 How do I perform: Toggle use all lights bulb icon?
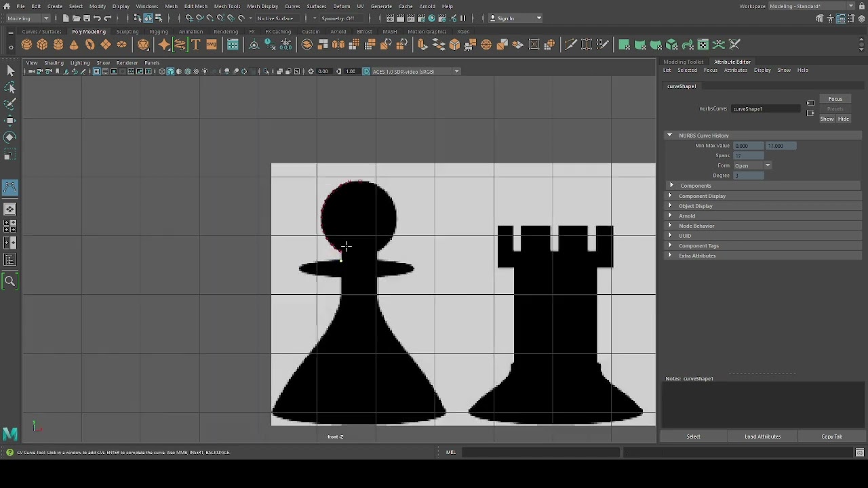205,71
